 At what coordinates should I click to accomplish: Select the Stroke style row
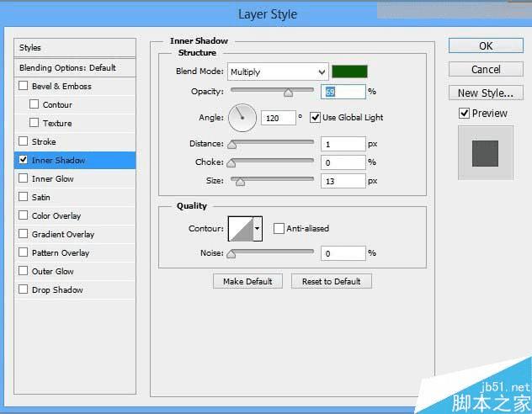pos(75,141)
